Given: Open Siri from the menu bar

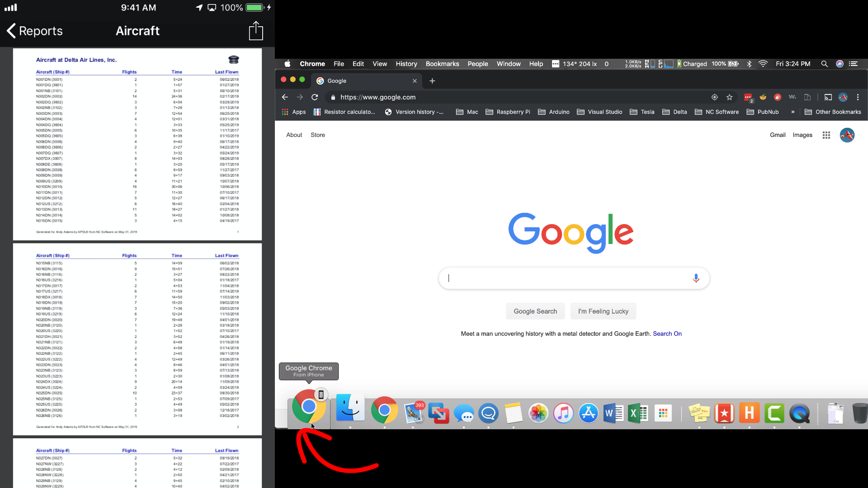Looking at the screenshot, I should [840, 64].
